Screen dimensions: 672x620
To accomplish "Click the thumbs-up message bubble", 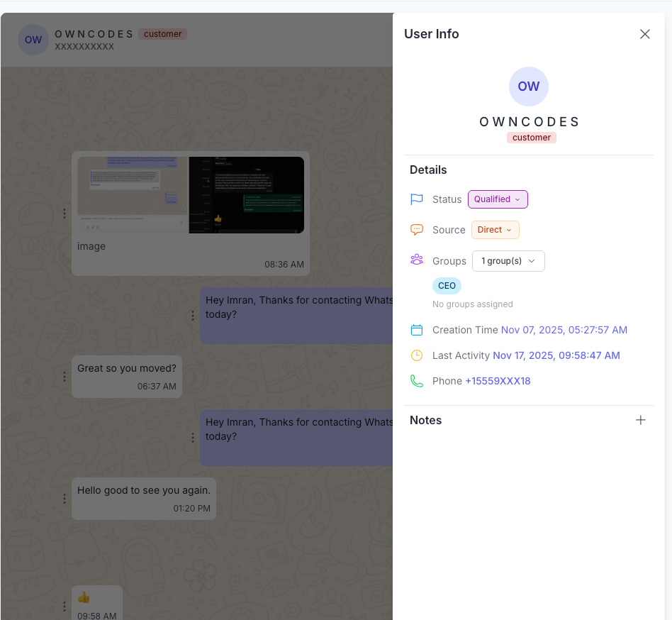I will coord(96,601).
